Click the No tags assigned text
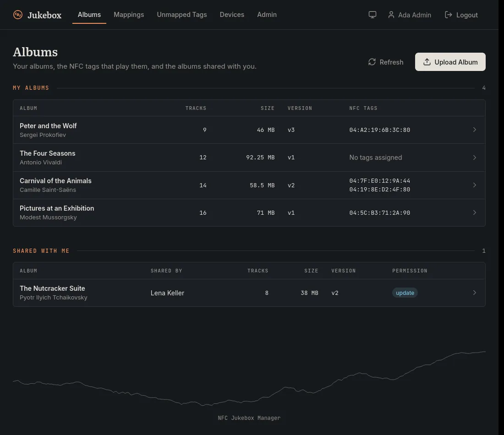Image resolution: width=504 pixels, height=435 pixels. click(x=376, y=158)
